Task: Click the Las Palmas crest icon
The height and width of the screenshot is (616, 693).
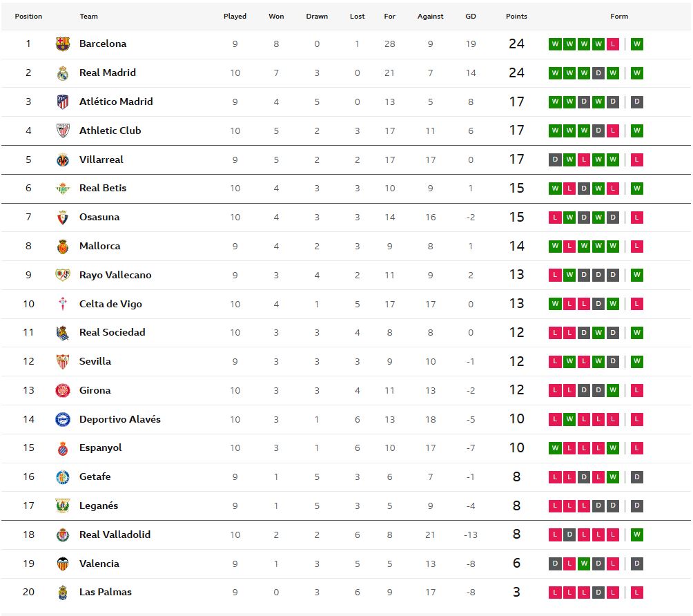Action: 63,593
